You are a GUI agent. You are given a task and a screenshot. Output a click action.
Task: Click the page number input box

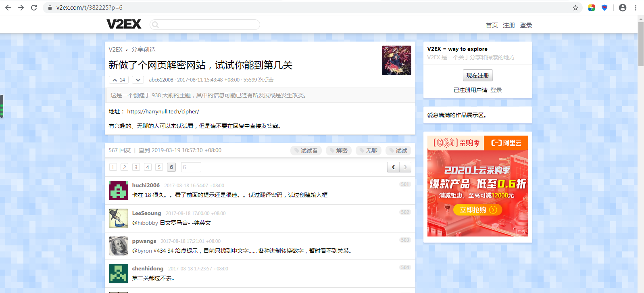click(x=191, y=167)
